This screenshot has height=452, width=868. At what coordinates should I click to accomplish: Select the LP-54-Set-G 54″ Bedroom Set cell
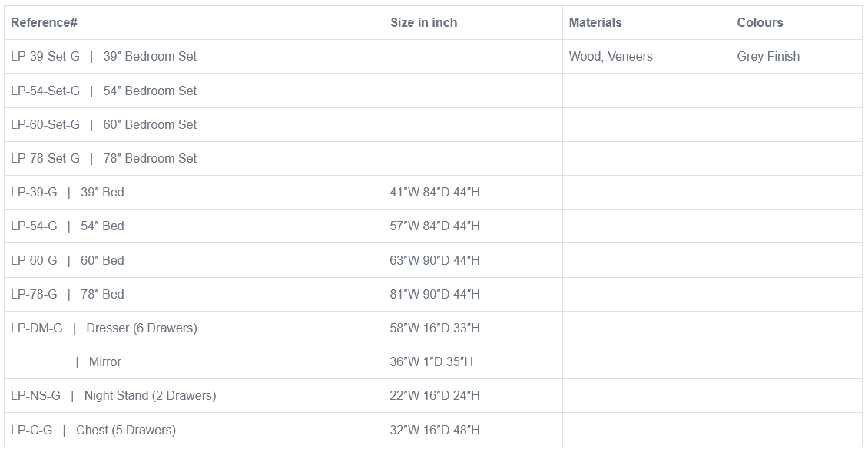click(x=104, y=91)
